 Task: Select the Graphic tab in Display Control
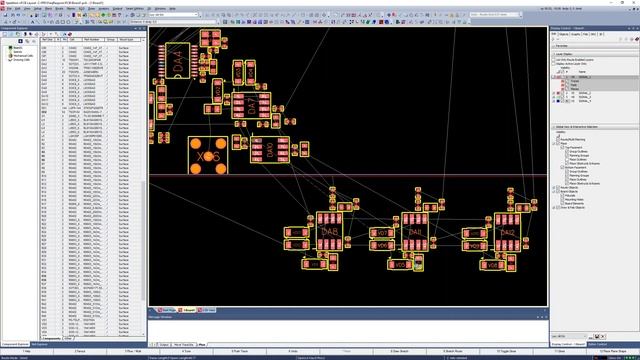[x=576, y=34]
